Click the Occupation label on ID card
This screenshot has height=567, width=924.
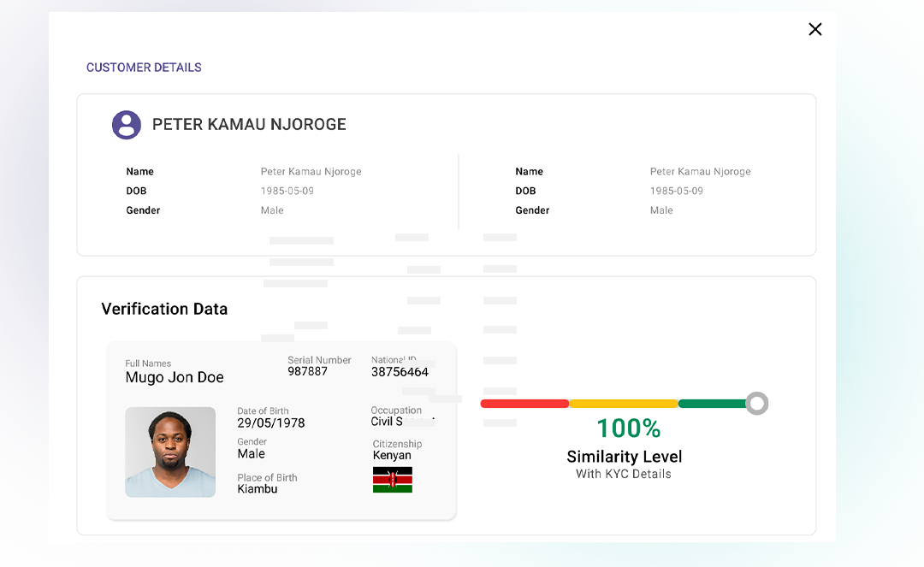coord(396,410)
